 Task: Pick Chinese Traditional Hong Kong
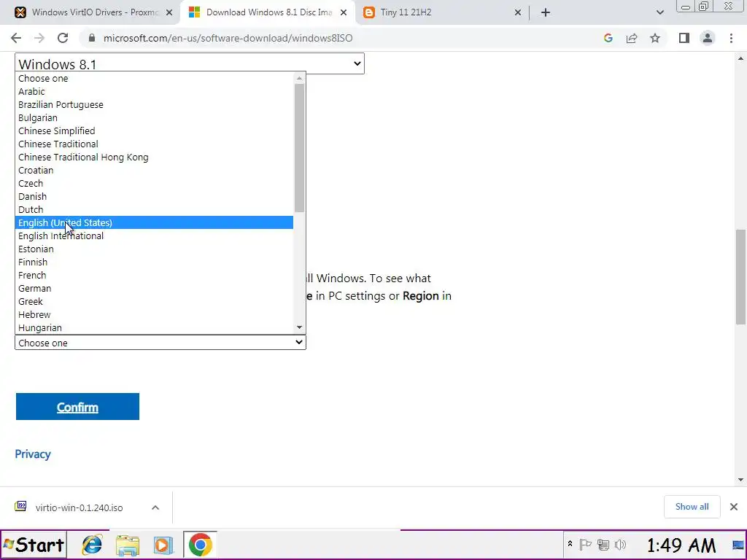pyautogui.click(x=155, y=157)
